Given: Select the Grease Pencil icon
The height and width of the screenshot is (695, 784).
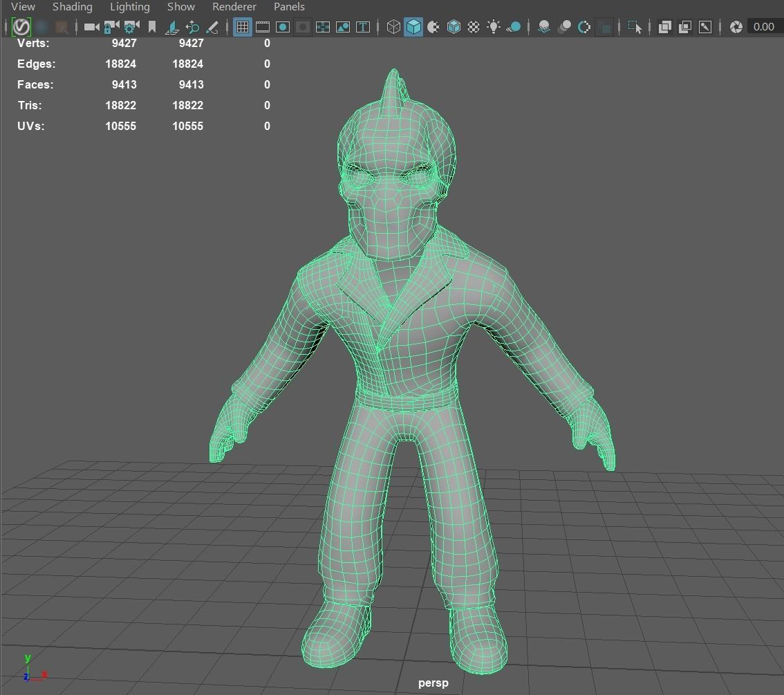Looking at the screenshot, I should click(212, 26).
